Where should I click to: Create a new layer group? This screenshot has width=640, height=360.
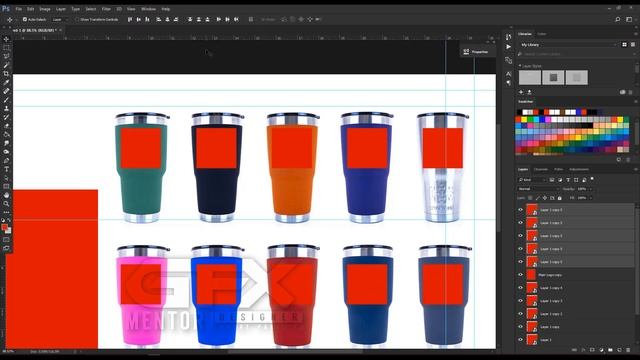610,350
